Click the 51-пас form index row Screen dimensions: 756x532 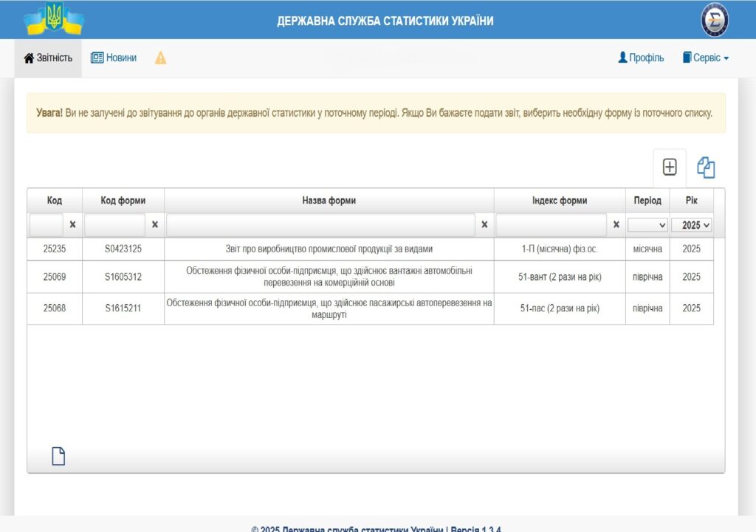pos(560,308)
